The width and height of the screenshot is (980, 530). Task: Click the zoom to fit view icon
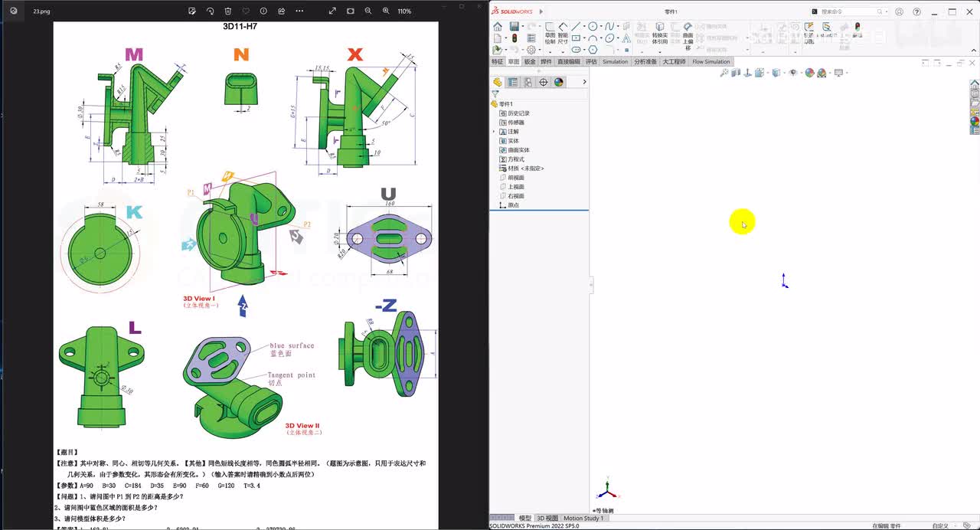pyautogui.click(x=724, y=73)
